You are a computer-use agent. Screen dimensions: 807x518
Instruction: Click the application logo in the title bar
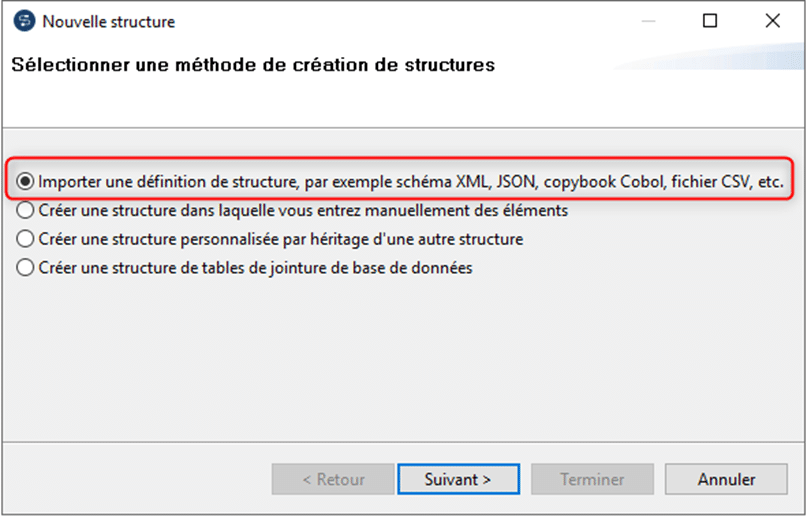tap(24, 21)
